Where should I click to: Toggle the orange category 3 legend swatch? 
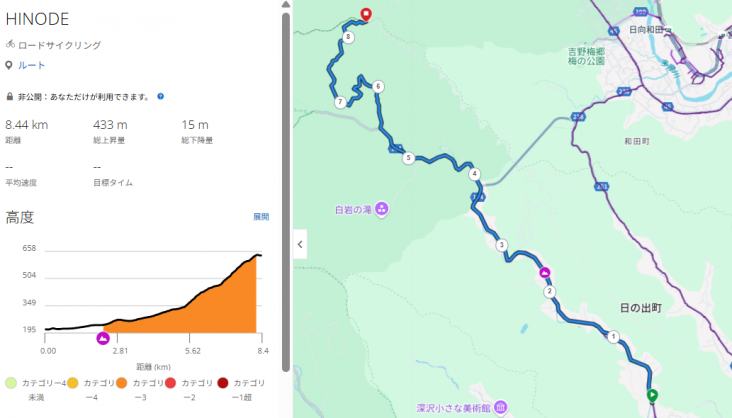[121, 382]
